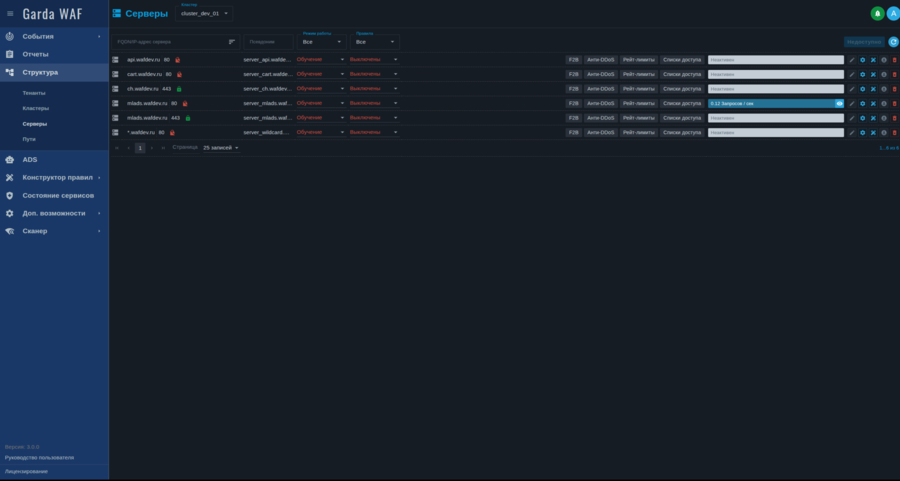Open the 'Режим работы' filter dropdown

click(x=322, y=42)
